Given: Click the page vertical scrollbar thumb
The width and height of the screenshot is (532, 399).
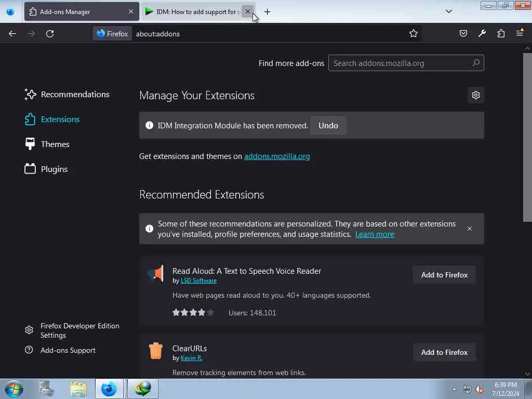Looking at the screenshot, I should (x=527, y=137).
